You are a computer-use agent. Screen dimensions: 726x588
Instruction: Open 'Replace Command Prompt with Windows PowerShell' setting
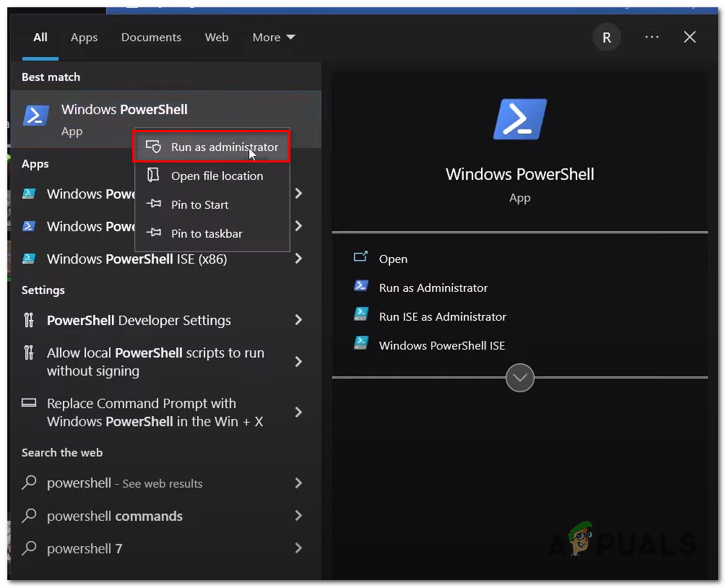[x=165, y=412]
